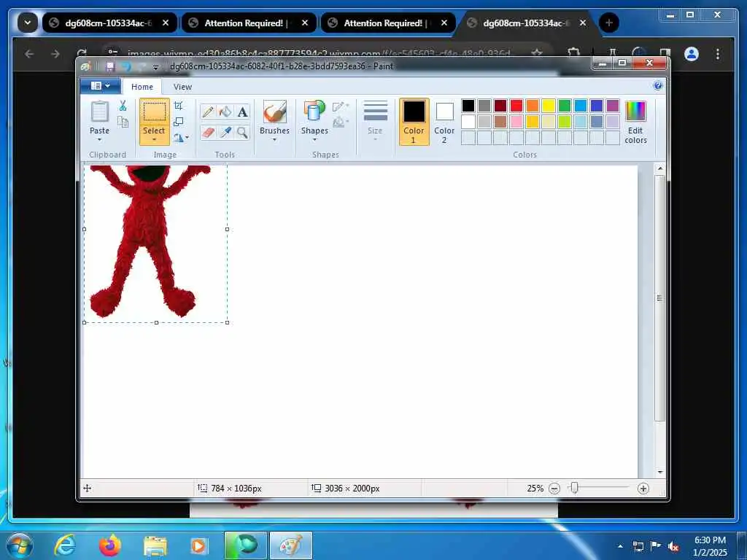Activate the Color 2 button

pyautogui.click(x=444, y=122)
